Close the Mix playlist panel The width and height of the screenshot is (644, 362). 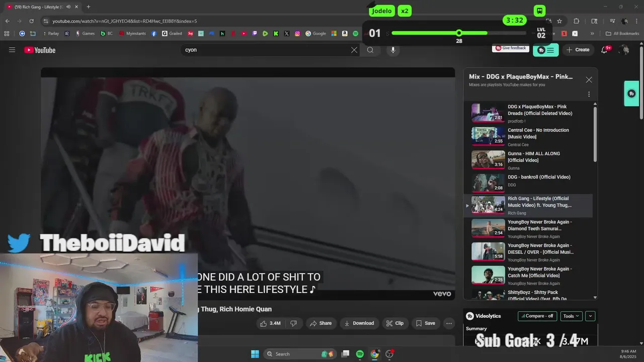(x=589, y=79)
